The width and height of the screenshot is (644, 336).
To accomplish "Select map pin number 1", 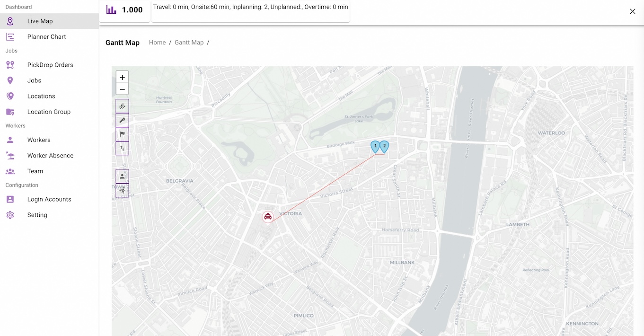I will point(375,146).
